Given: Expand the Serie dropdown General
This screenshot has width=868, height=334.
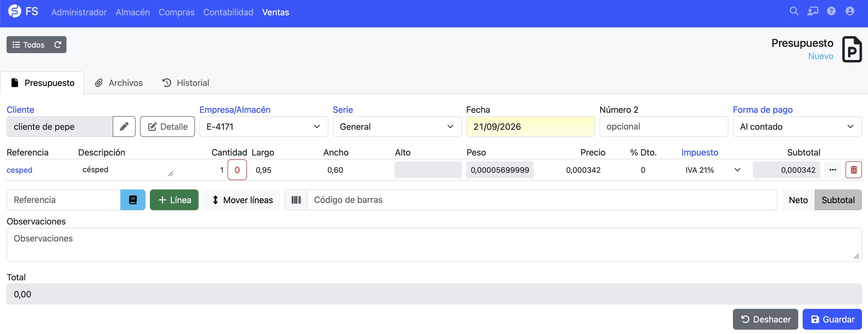Looking at the screenshot, I should (x=397, y=126).
